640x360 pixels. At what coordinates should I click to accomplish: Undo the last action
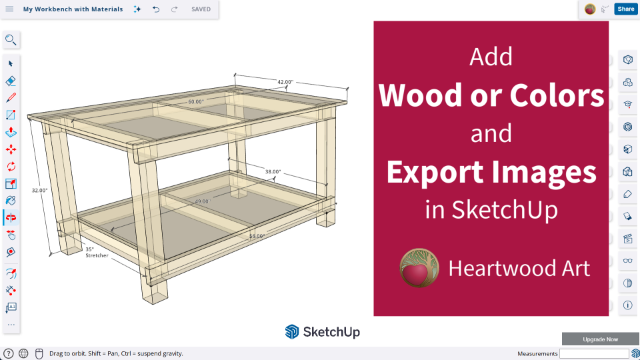pyautogui.click(x=156, y=9)
